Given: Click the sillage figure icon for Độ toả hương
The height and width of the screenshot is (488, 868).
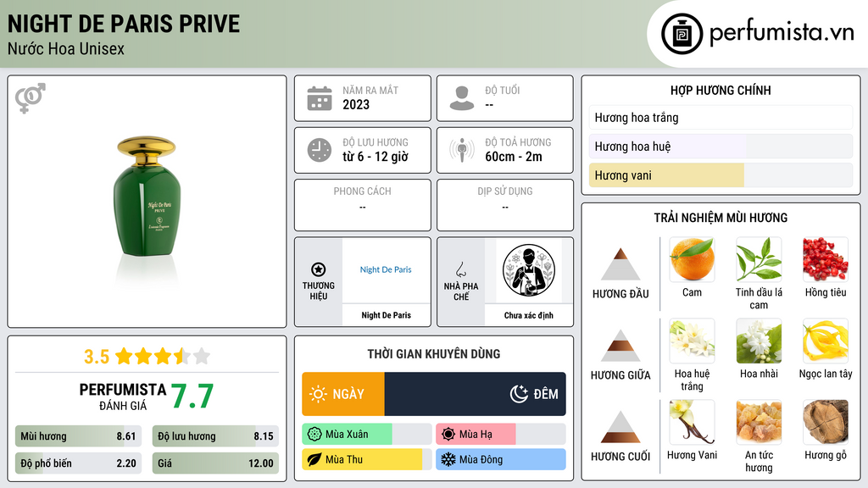Looking at the screenshot, I should (462, 150).
